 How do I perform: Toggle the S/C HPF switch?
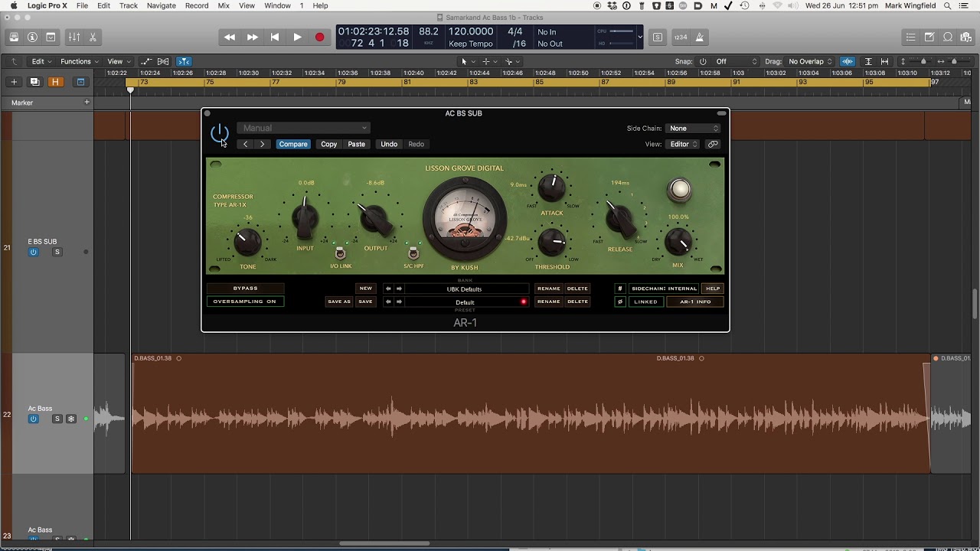click(413, 253)
